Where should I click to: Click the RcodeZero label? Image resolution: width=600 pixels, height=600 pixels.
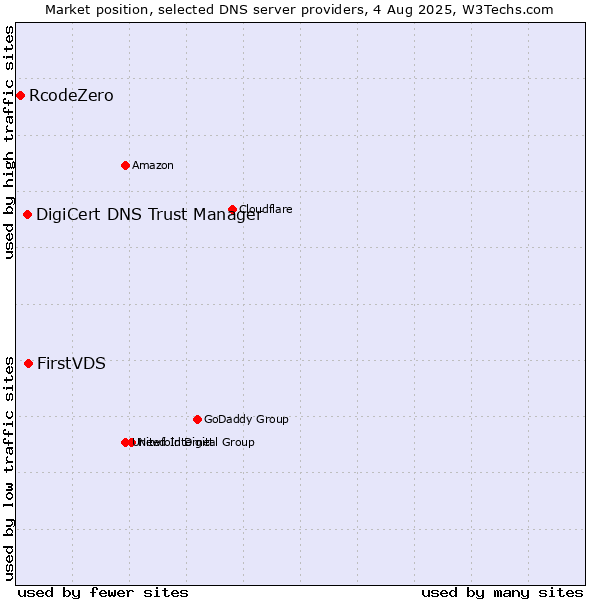71,96
